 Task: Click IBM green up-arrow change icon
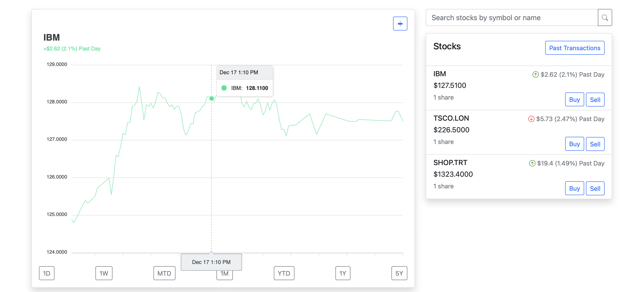(535, 74)
